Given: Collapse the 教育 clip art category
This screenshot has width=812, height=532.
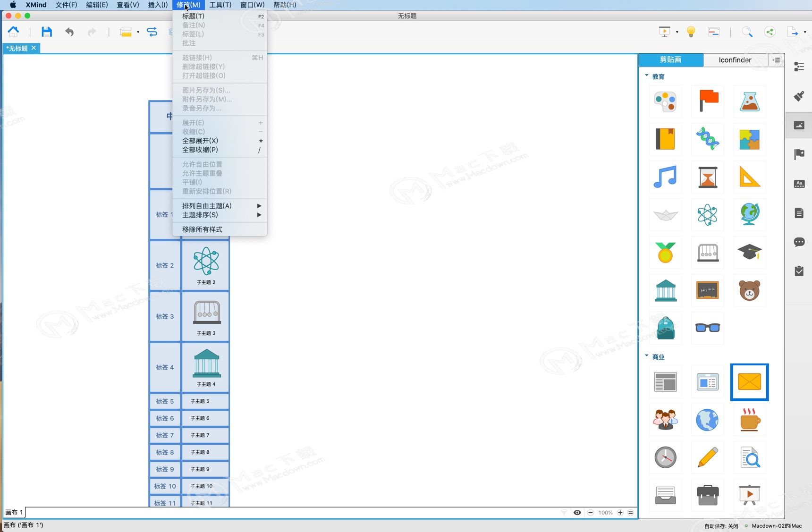Looking at the screenshot, I should [x=646, y=76].
